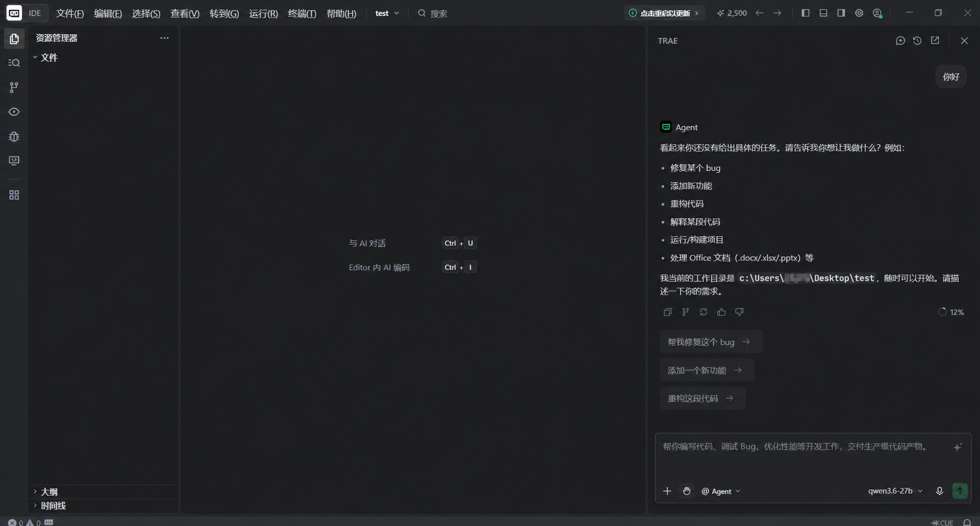980x526 pixels.
Task: Branch the conversation from Agent reply
Action: pos(686,312)
